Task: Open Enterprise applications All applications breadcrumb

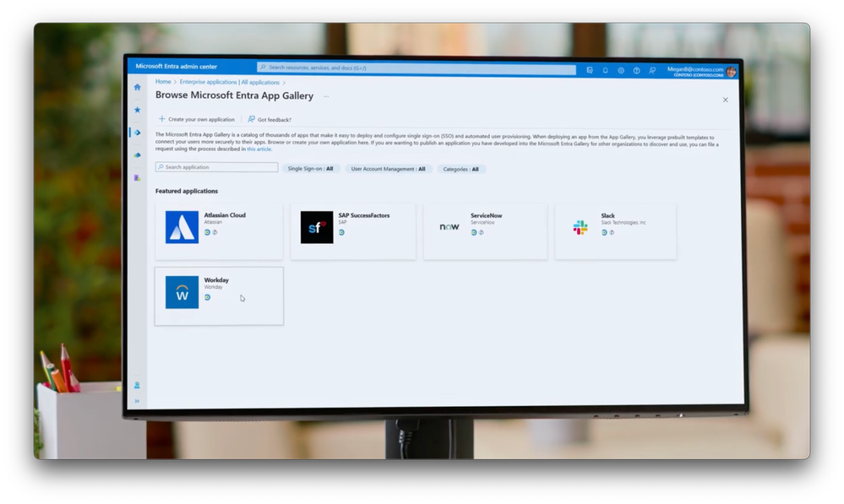Action: (x=229, y=82)
